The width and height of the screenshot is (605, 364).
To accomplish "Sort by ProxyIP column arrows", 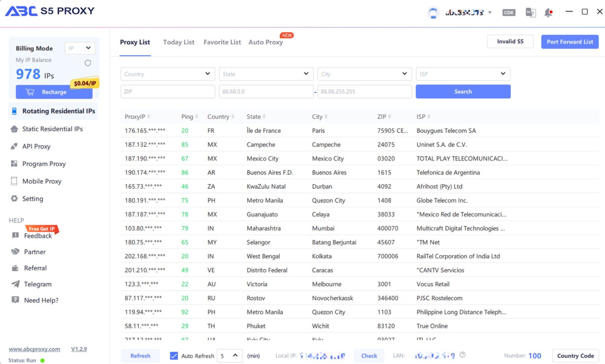I will [149, 116].
